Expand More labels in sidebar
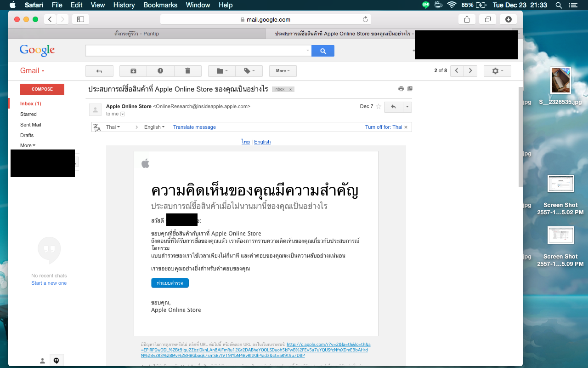This screenshot has height=368, width=588. (28, 145)
